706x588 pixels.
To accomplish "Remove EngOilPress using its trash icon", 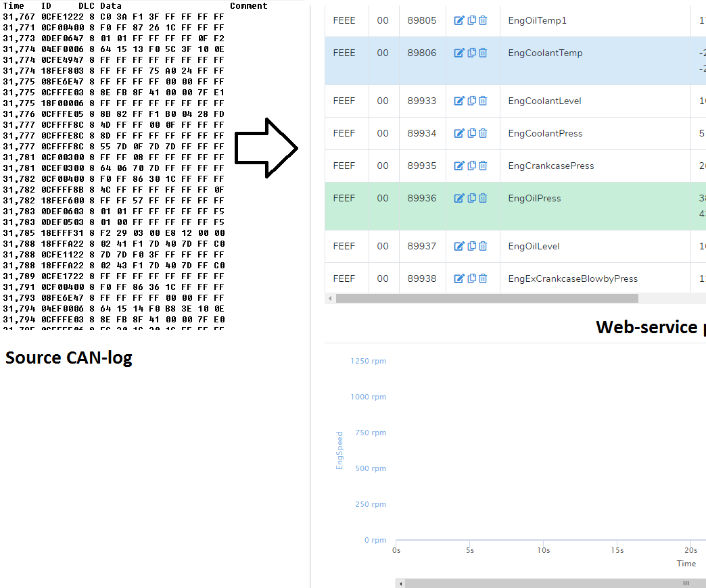I will [x=482, y=198].
